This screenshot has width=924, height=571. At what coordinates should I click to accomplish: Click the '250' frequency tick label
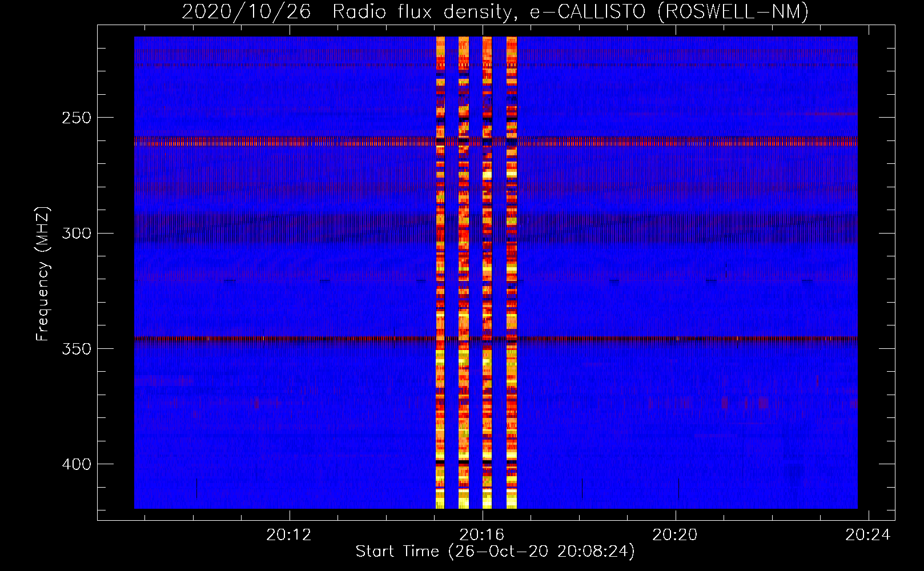77,118
